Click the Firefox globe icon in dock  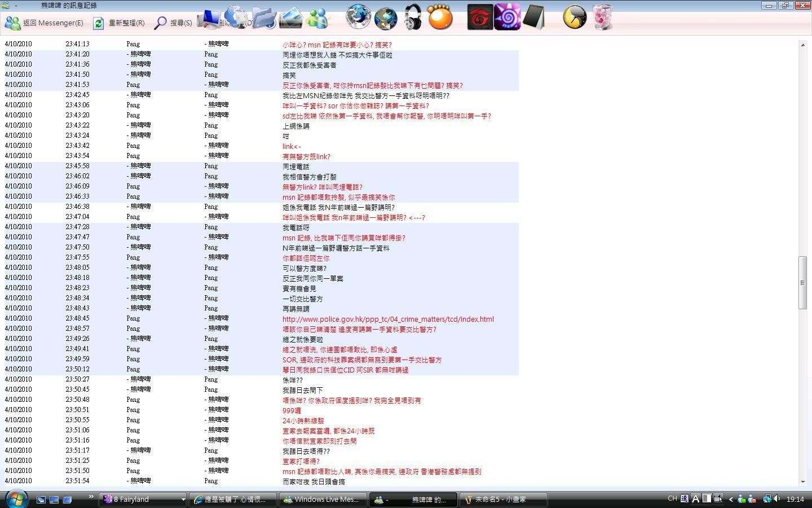click(358, 17)
